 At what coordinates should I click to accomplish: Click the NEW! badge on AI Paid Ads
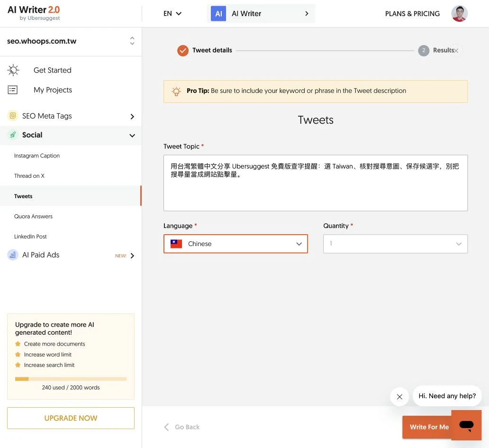click(x=121, y=256)
